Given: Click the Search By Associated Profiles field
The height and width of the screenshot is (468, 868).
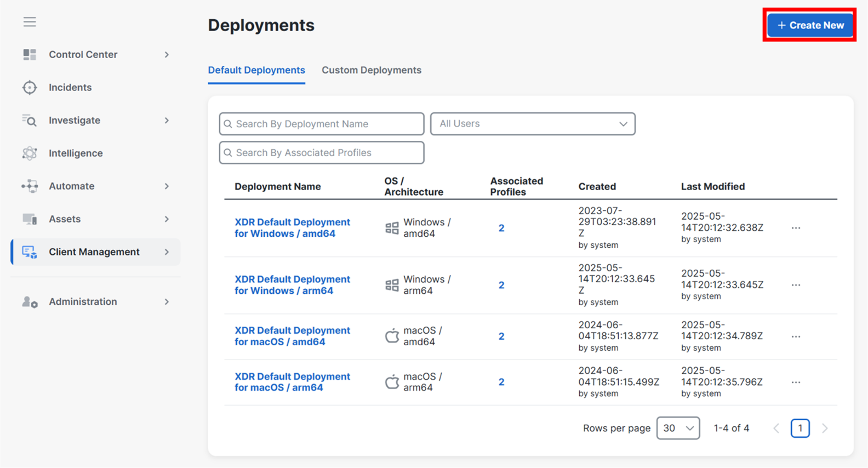Looking at the screenshot, I should tap(322, 153).
